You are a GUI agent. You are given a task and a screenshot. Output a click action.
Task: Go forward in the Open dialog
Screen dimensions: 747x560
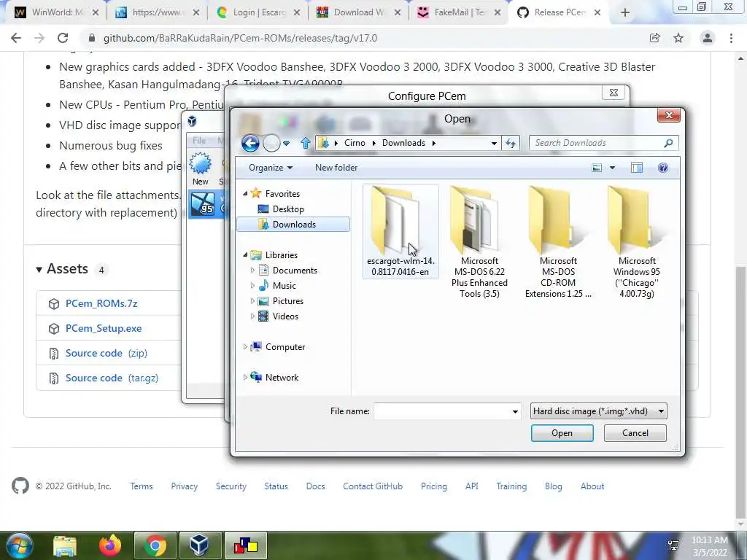pos(271,143)
